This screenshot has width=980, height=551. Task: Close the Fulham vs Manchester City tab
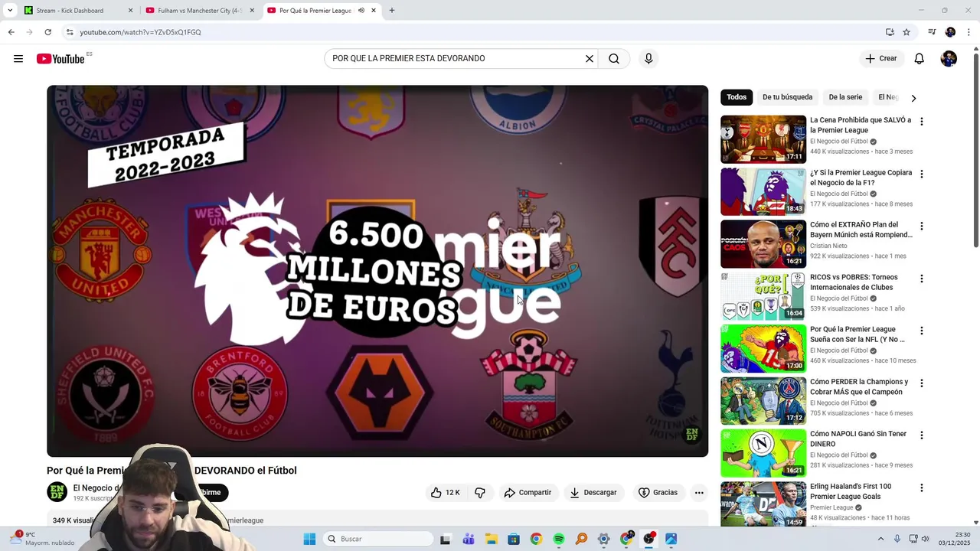coord(252,11)
